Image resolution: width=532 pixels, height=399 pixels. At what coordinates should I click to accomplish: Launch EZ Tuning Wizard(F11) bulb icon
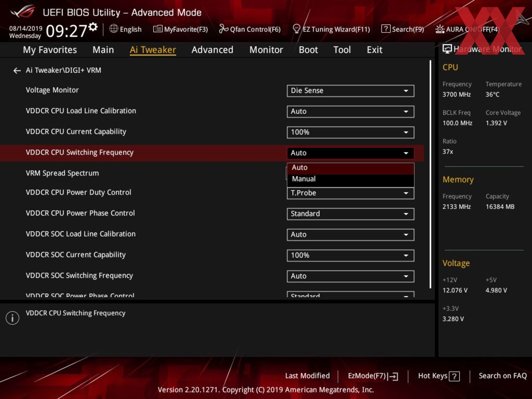[x=297, y=29]
